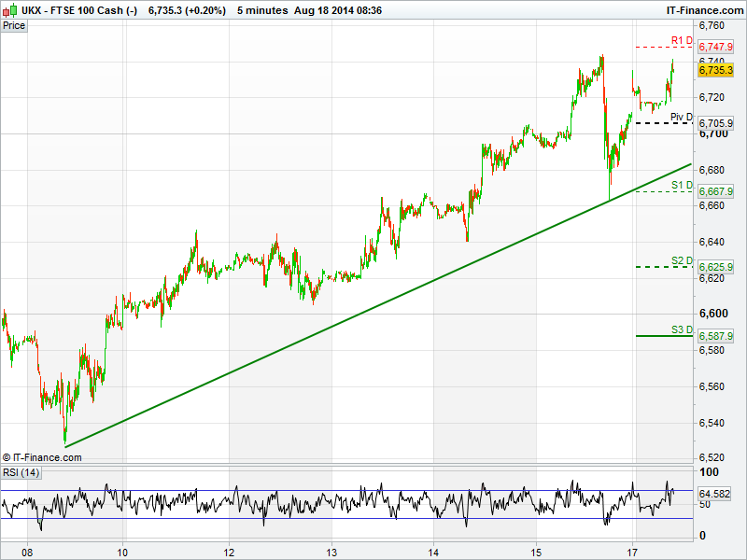Image resolution: width=747 pixels, height=560 pixels.
Task: Select the S1 D support price tag 6,667.9
Action: 715,191
